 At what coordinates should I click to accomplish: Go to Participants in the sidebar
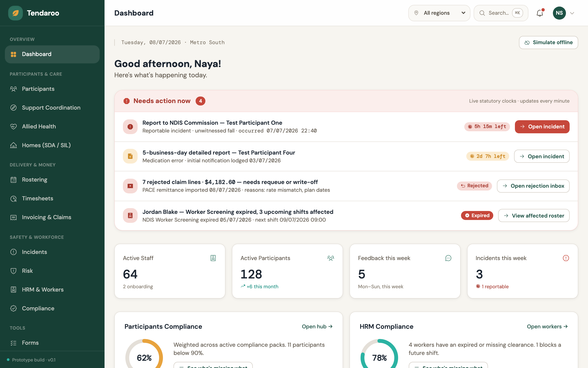click(x=52, y=89)
